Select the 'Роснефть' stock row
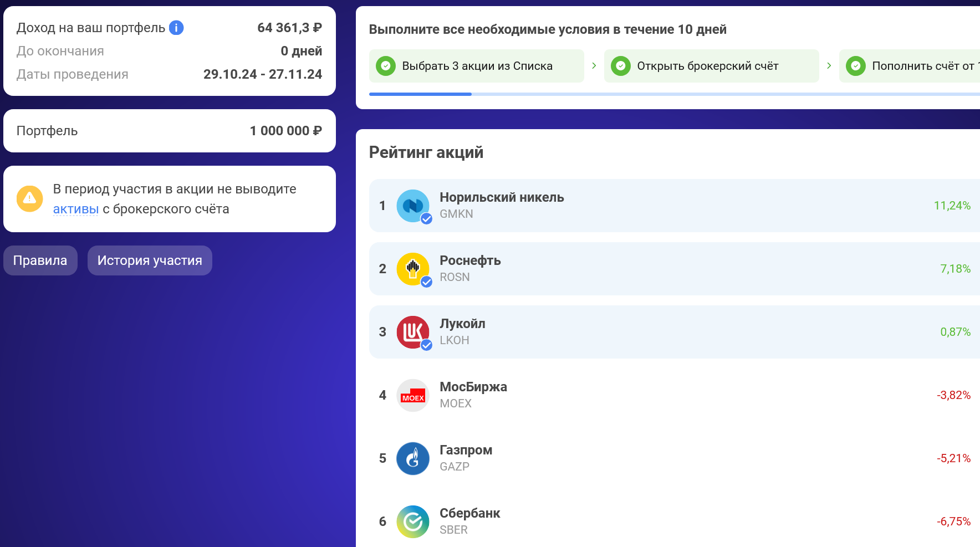The width and height of the screenshot is (980, 547). (675, 269)
